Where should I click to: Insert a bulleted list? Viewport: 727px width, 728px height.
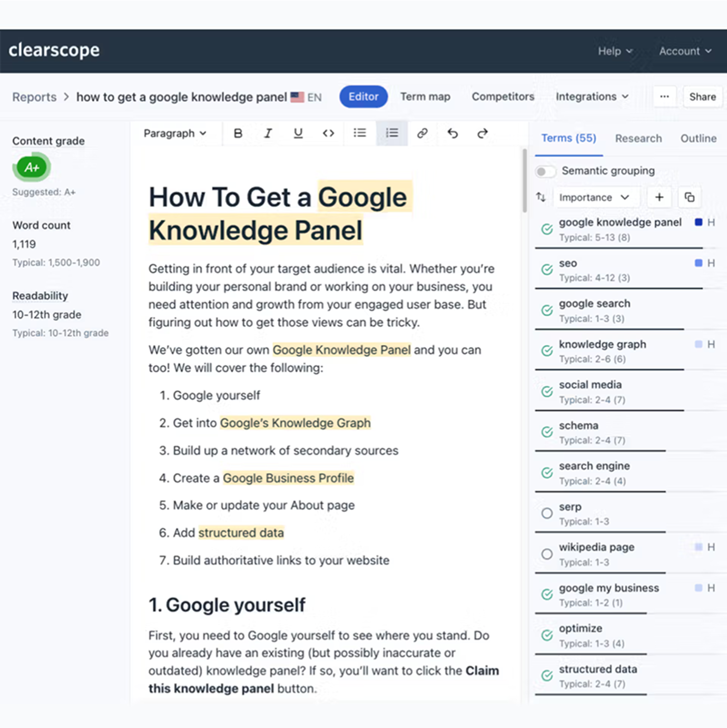pyautogui.click(x=360, y=133)
